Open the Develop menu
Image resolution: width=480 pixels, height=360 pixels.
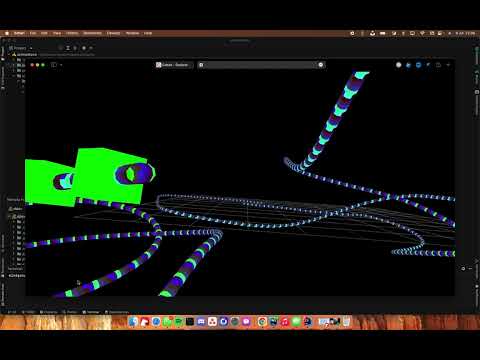pos(113,33)
